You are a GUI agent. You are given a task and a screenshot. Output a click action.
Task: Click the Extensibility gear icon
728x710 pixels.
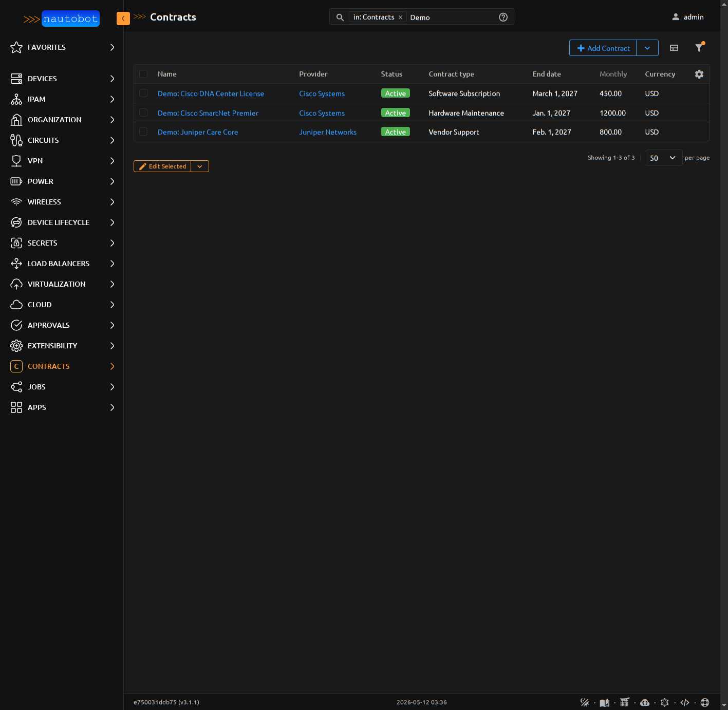pyautogui.click(x=16, y=346)
